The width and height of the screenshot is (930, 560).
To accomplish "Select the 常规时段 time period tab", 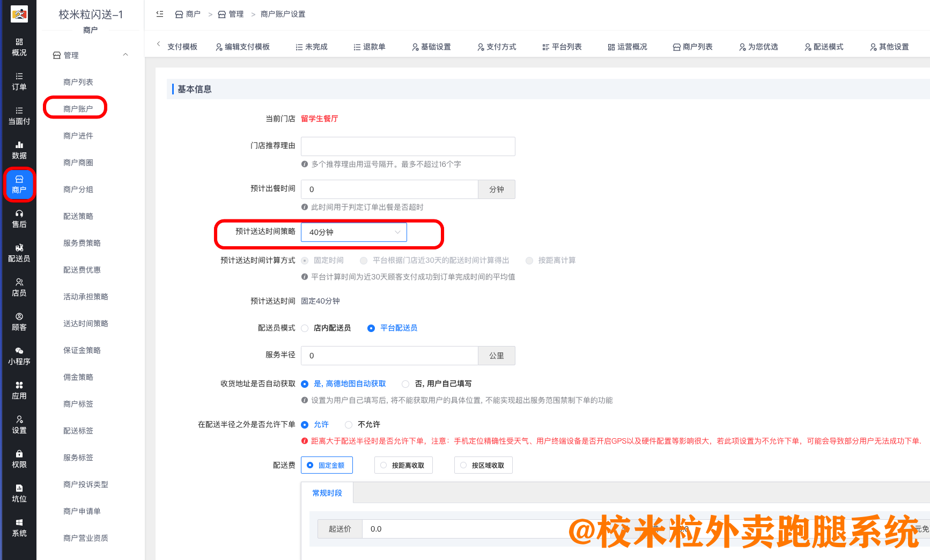I will pos(327,493).
